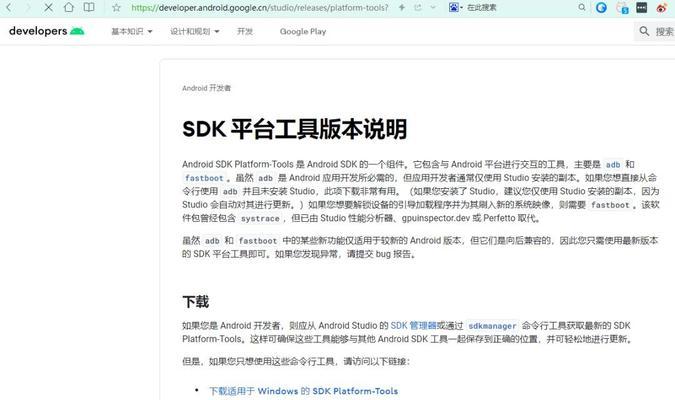675x400 pixels.
Task: Click the 下载 section heading
Action: [x=195, y=302]
